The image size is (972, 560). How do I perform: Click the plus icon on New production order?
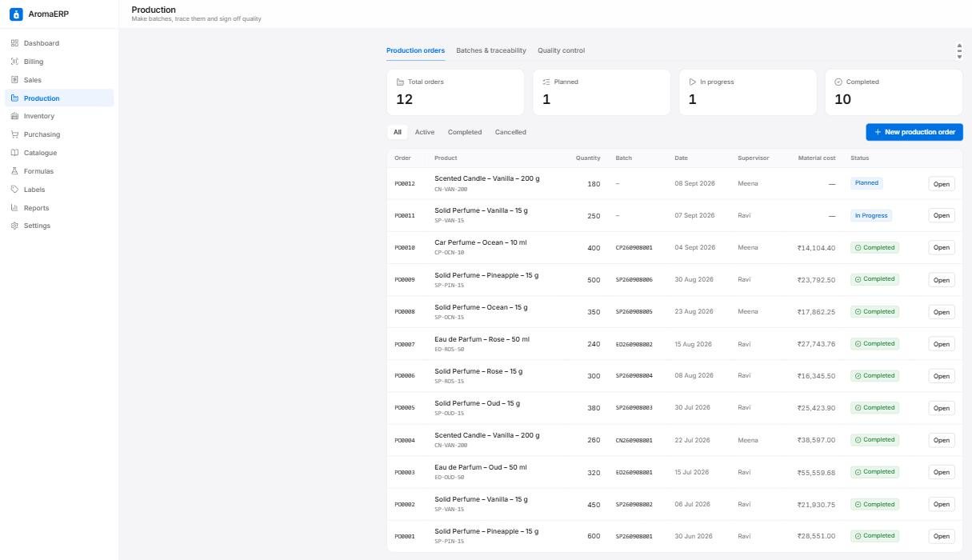pos(878,132)
